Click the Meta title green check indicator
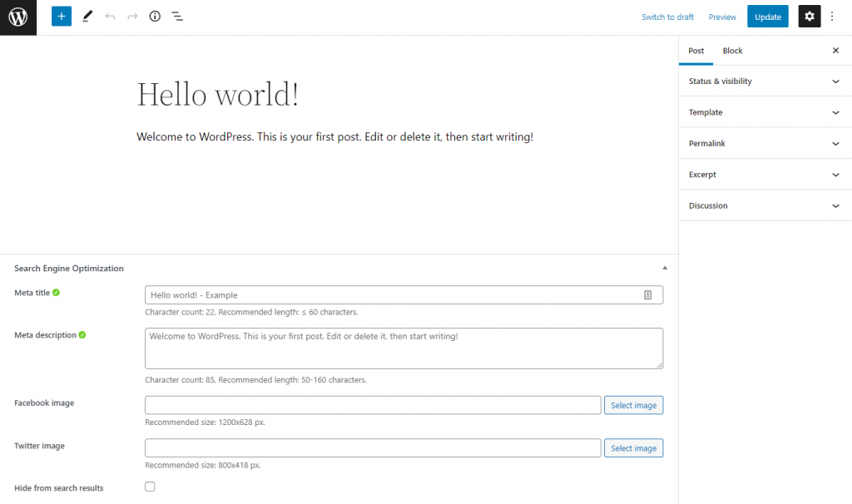Viewport: 852px width, 504px height. click(x=56, y=293)
